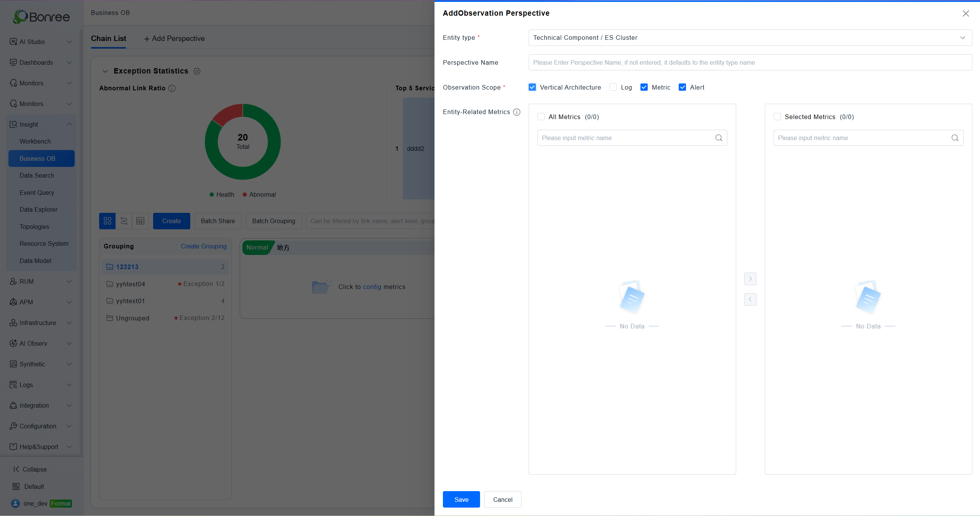This screenshot has height=516, width=980.
Task: Click search icon in All Metrics field
Action: [719, 138]
